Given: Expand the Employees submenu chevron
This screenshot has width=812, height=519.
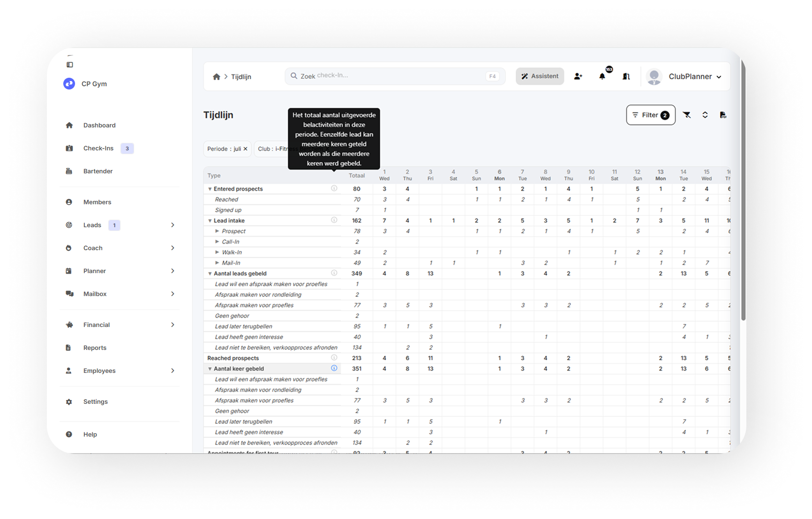Looking at the screenshot, I should click(173, 371).
